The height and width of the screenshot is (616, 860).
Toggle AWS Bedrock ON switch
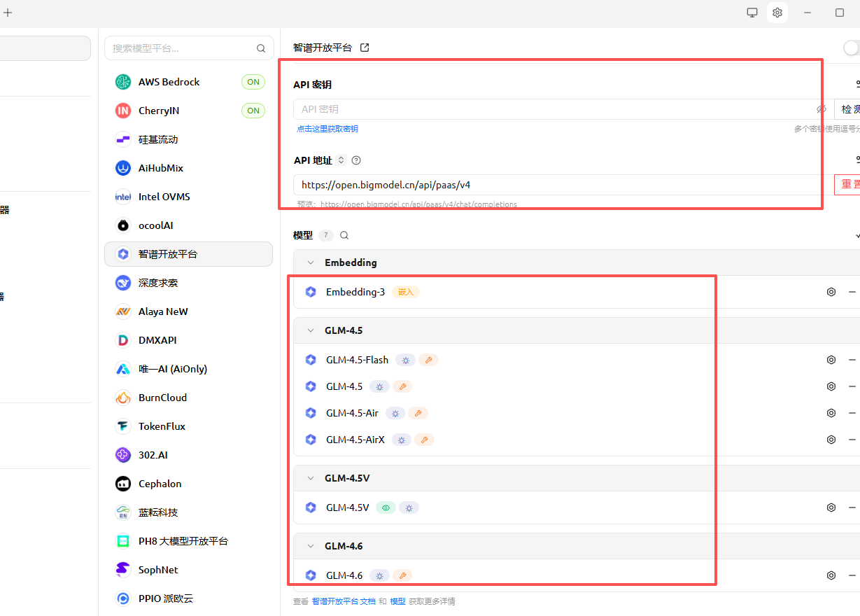click(x=253, y=82)
